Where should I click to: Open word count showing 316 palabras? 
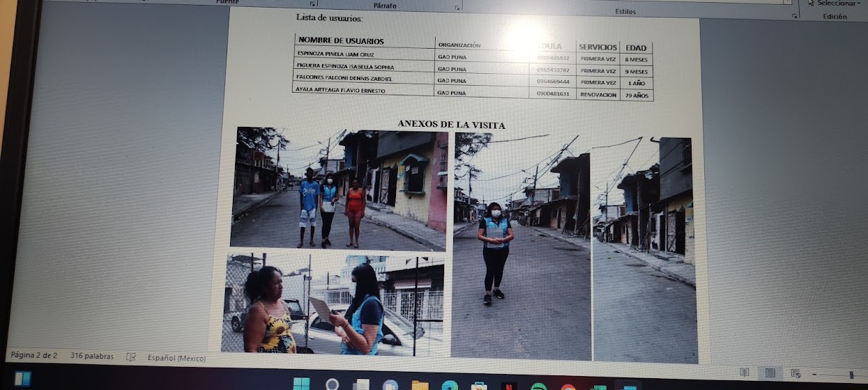[x=92, y=356]
